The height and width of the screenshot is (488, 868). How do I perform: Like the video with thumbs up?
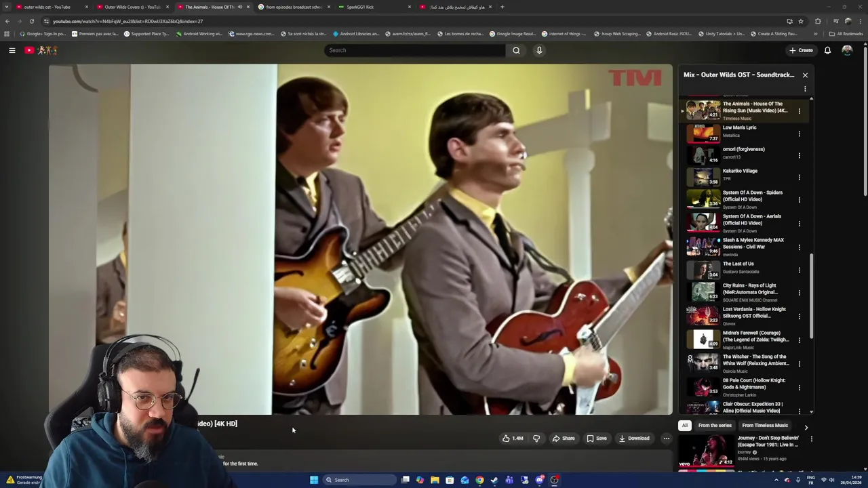point(513,439)
